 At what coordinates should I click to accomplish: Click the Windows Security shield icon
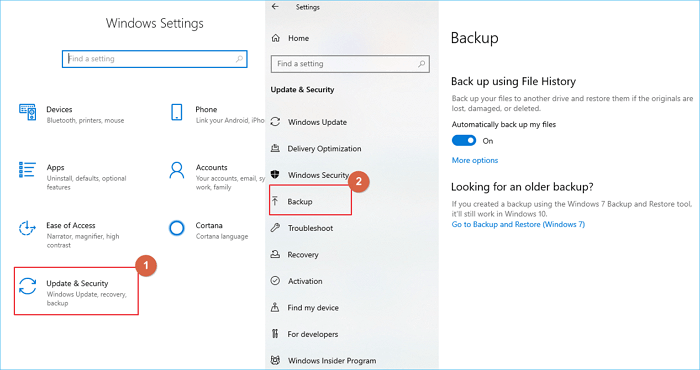pyautogui.click(x=275, y=175)
